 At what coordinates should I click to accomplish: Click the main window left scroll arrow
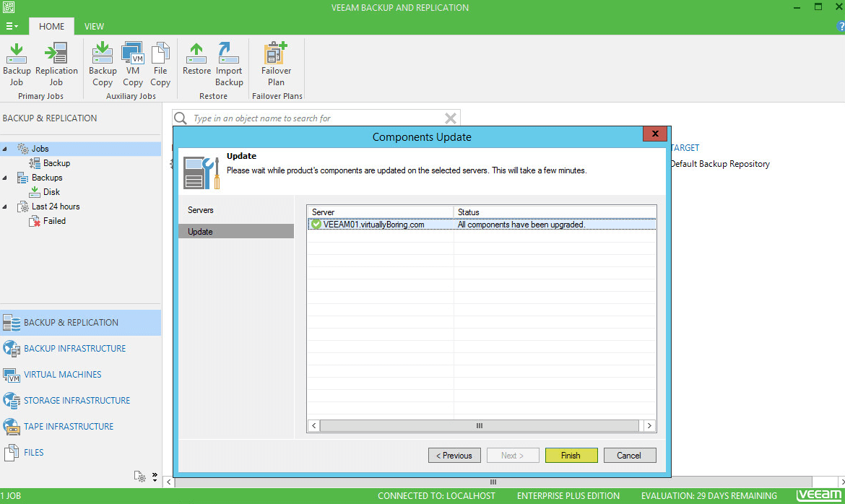pos(169,482)
